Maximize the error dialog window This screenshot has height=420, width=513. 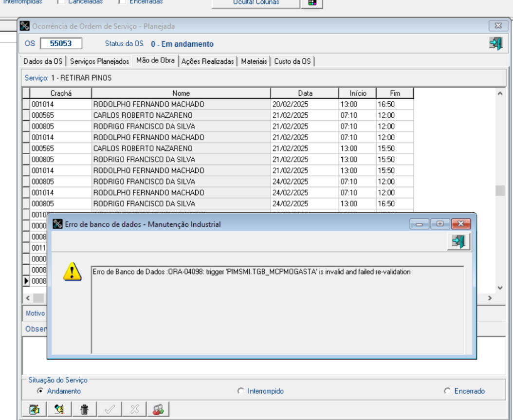point(440,224)
